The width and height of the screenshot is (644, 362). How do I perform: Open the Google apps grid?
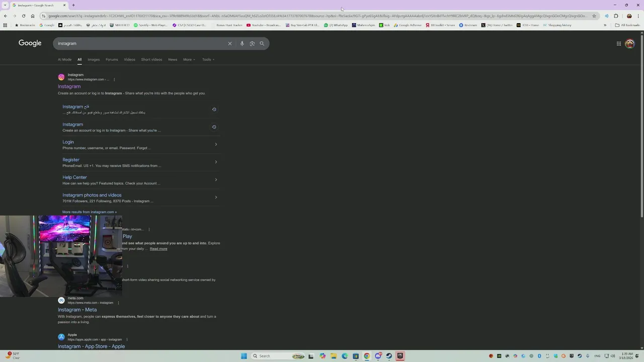[619, 44]
